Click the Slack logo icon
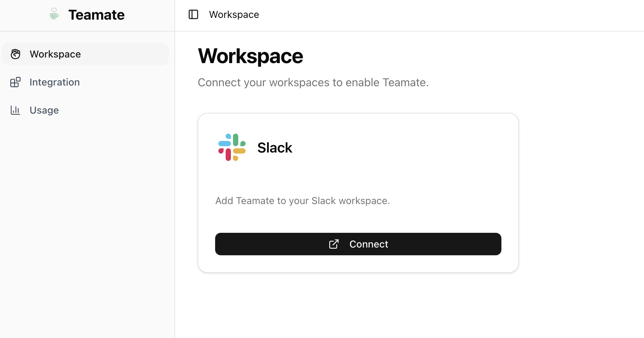 (x=232, y=147)
